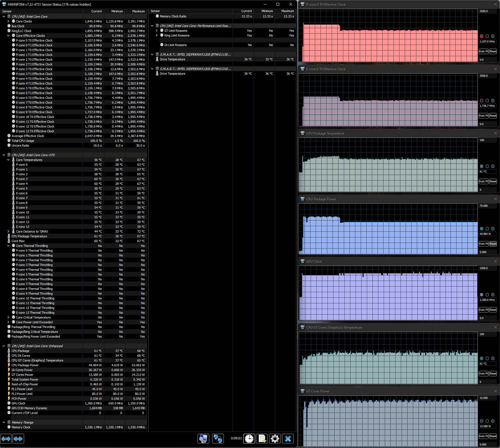Edit the 3500.0 maximum field in P-core 0 graph
The image size is (500, 448).
[x=487, y=11]
